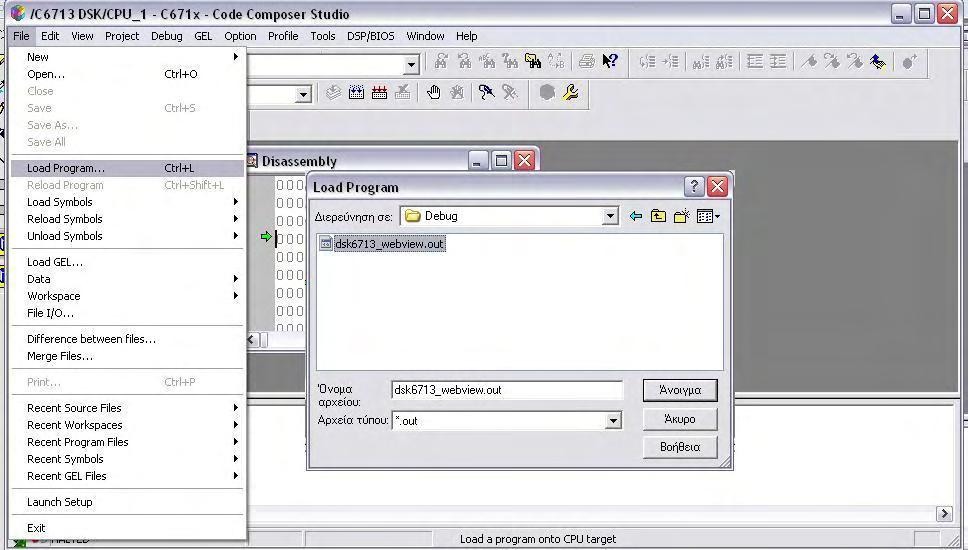Image resolution: width=968 pixels, height=550 pixels.
Task: Expand Recent Program Files submenu
Action: pos(127,442)
